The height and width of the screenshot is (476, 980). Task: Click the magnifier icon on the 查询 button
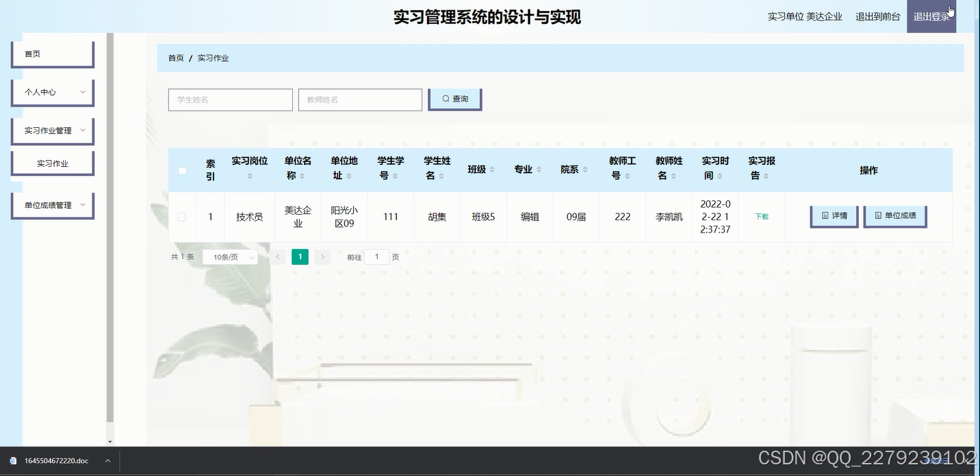(x=445, y=98)
